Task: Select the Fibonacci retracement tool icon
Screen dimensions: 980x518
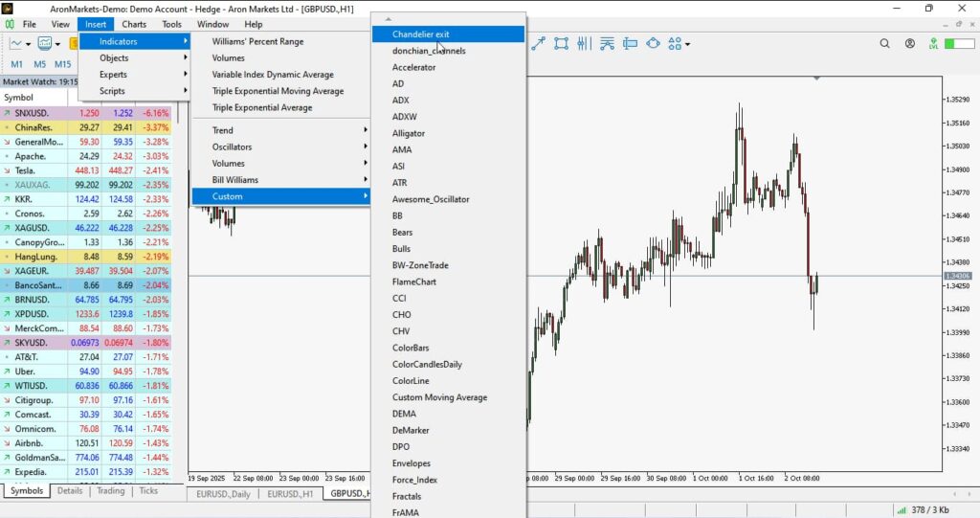Action: pyautogui.click(x=607, y=43)
